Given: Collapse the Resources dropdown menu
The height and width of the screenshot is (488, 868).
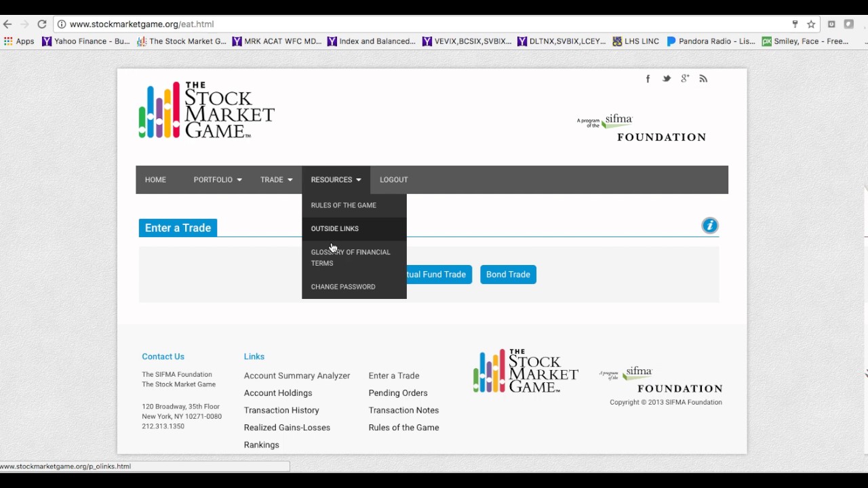Looking at the screenshot, I should click(x=336, y=180).
